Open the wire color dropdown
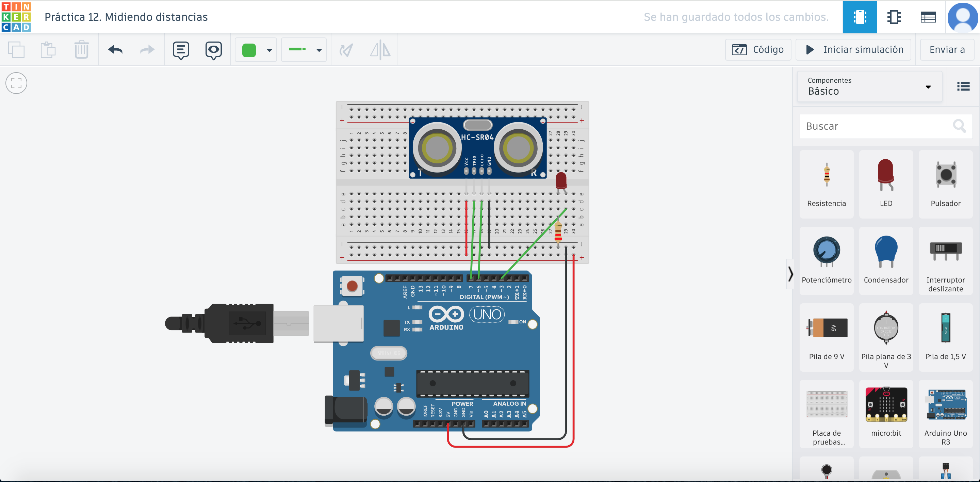 click(269, 50)
